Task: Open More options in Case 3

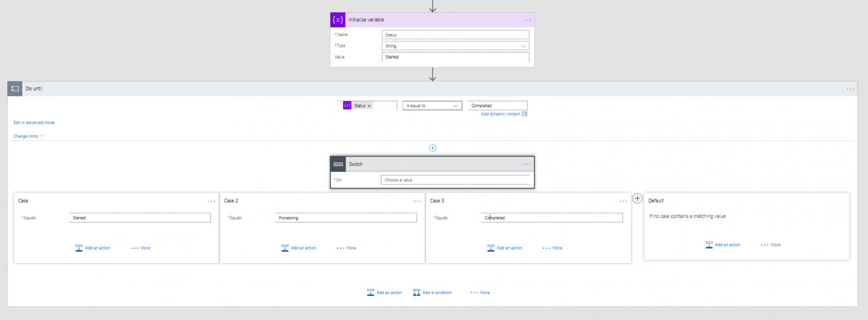Action: [x=552, y=248]
